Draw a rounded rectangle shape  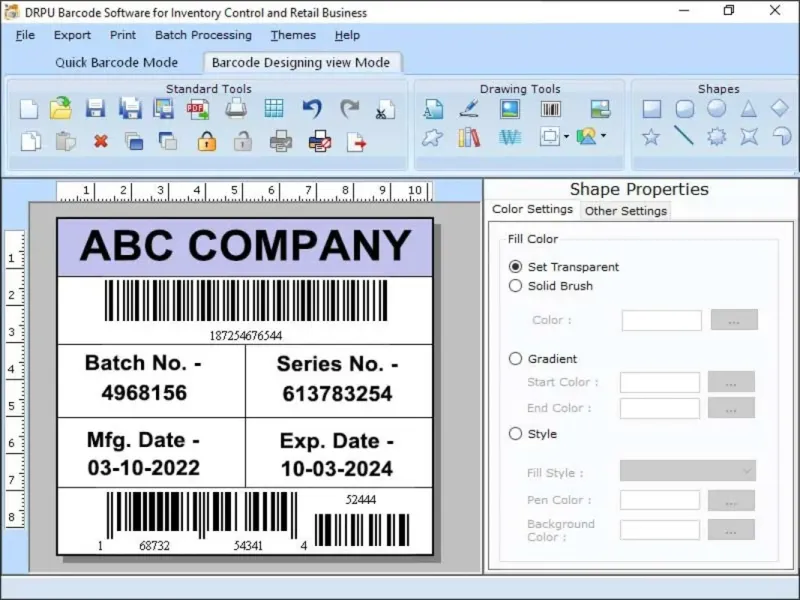click(x=684, y=109)
